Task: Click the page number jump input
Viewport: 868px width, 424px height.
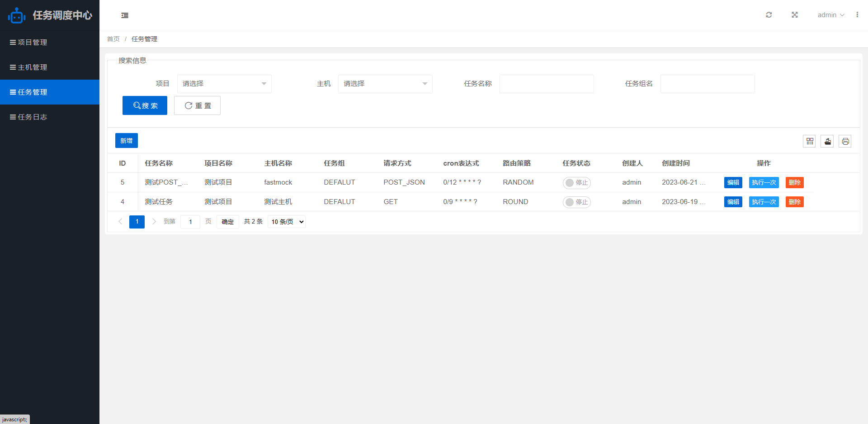Action: [190, 222]
